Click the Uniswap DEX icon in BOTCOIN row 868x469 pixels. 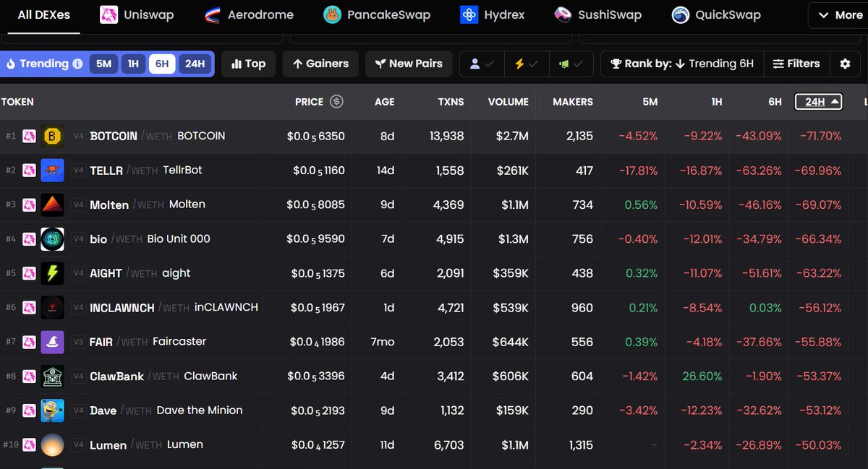(29, 136)
